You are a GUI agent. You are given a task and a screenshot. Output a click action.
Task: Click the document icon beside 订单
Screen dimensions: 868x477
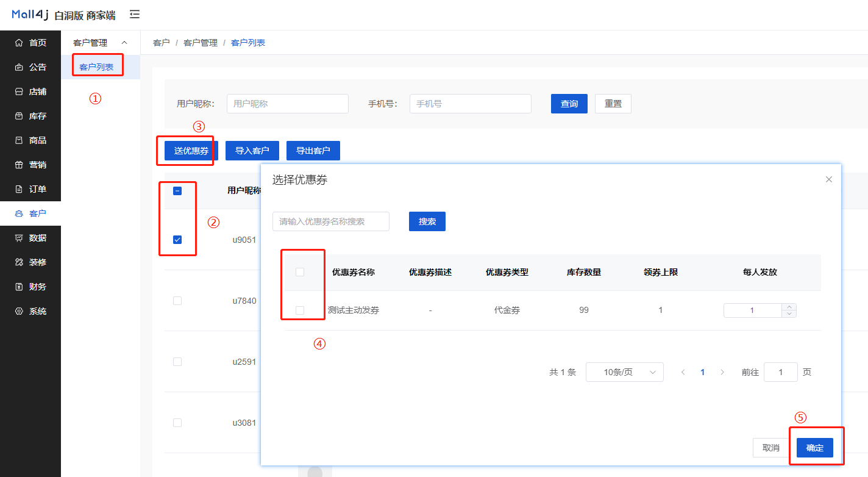coord(19,189)
